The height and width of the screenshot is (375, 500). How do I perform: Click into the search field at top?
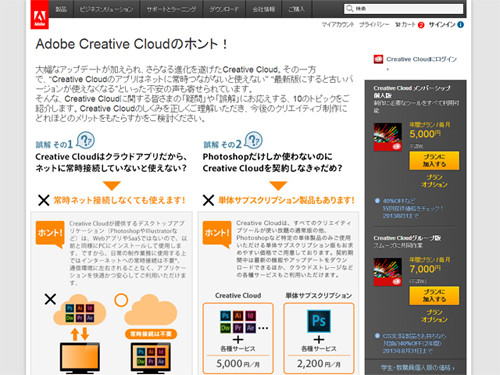404,9
